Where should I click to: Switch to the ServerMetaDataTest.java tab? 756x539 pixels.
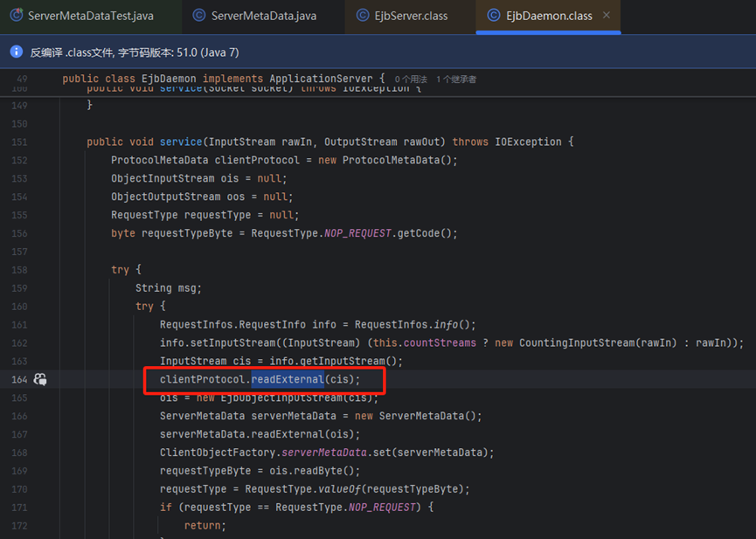pyautogui.click(x=90, y=16)
